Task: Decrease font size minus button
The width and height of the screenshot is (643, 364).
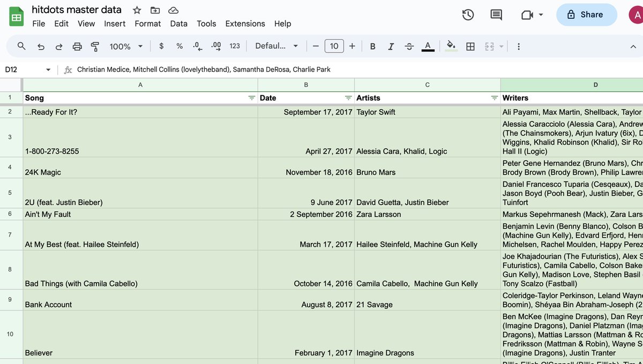Action: [316, 47]
